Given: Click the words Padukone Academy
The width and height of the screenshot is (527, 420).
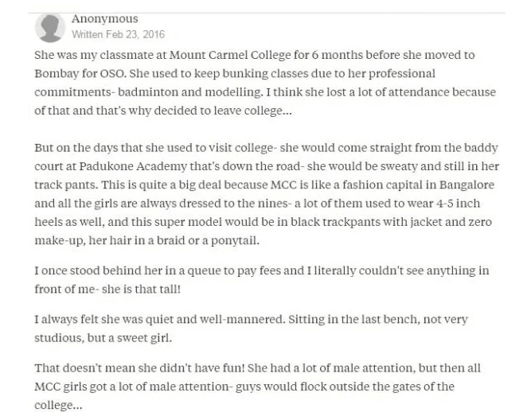Looking at the screenshot, I should tap(133, 166).
